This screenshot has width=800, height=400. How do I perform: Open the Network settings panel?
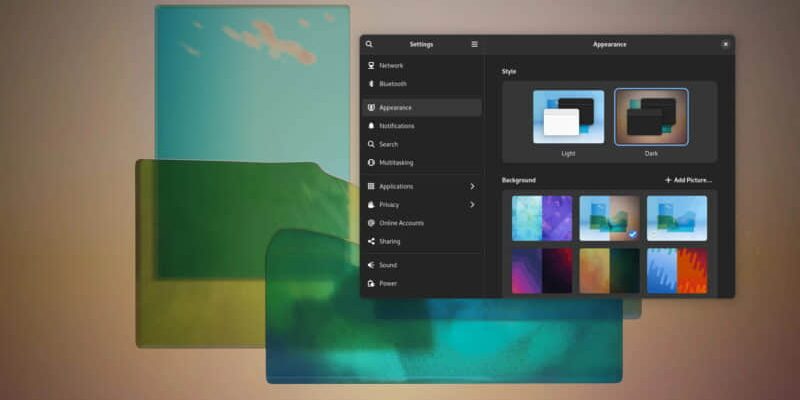tap(422, 65)
